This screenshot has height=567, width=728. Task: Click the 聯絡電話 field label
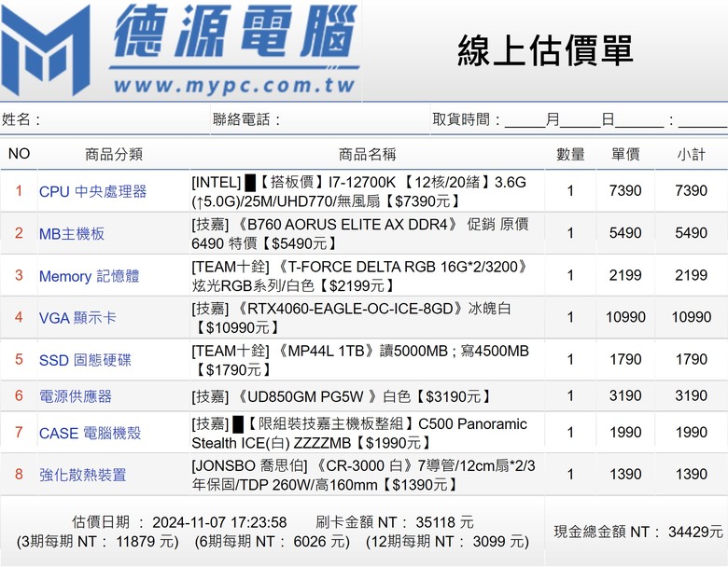click(x=246, y=119)
